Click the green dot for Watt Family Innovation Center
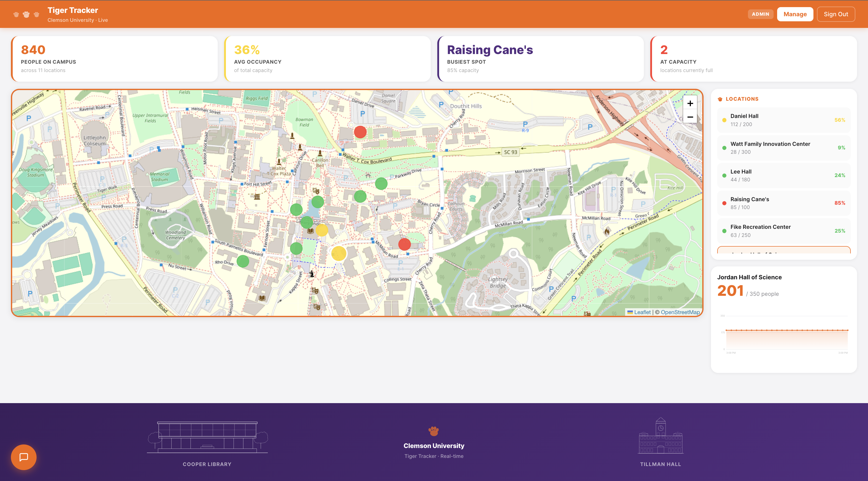This screenshot has width=868, height=481. [x=724, y=148]
